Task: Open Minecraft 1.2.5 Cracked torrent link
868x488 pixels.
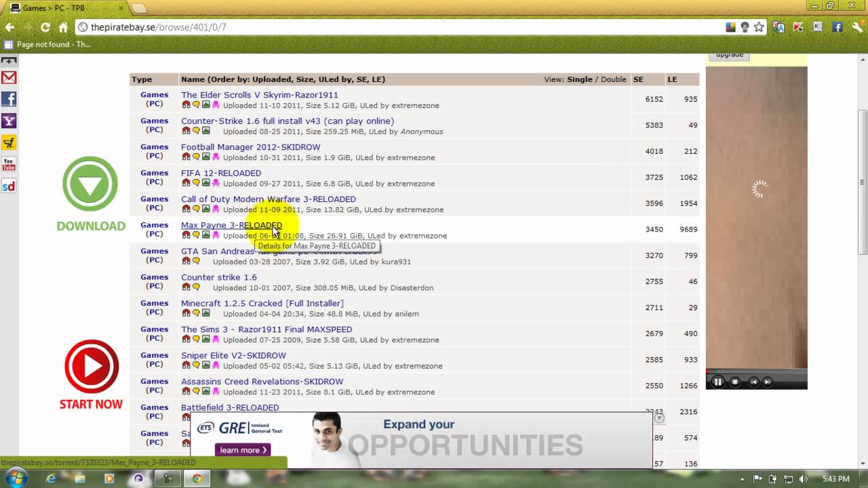Action: coord(262,303)
